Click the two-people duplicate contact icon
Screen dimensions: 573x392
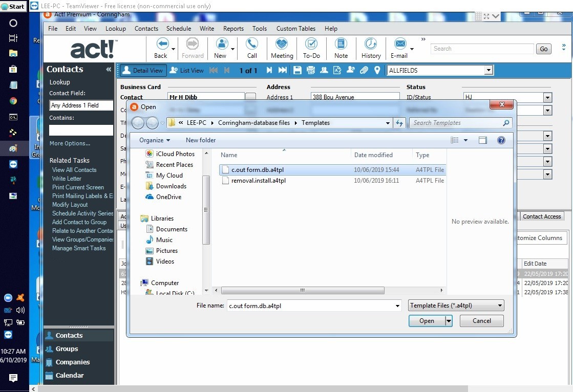pos(324,70)
